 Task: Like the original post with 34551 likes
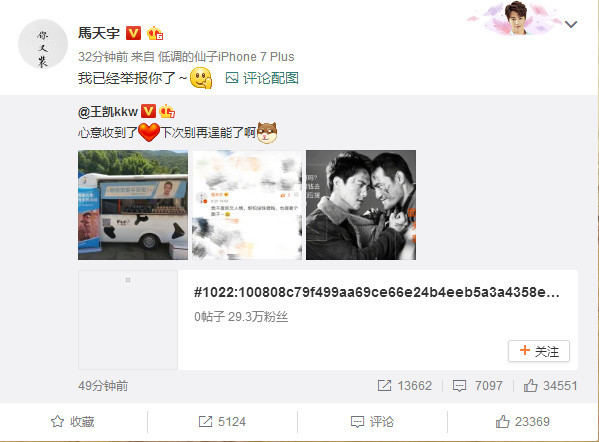pos(550,385)
